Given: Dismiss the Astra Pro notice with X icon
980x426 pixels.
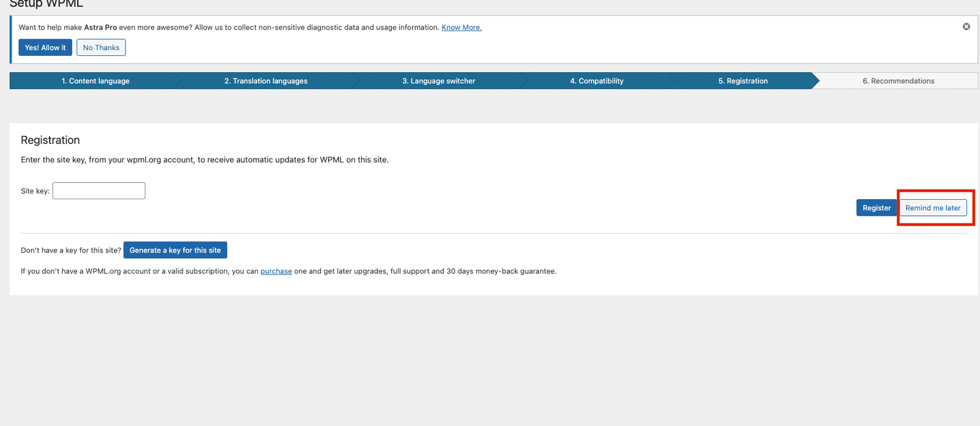Looking at the screenshot, I should (966, 26).
